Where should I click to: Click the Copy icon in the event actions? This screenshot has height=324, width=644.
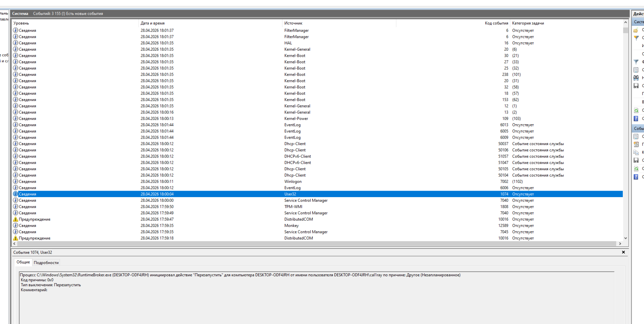(636, 152)
